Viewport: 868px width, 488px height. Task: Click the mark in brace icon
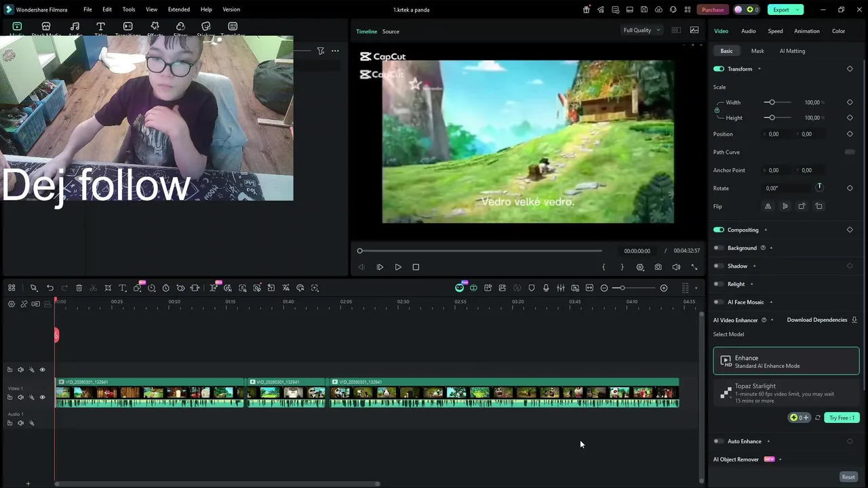pyautogui.click(x=604, y=267)
